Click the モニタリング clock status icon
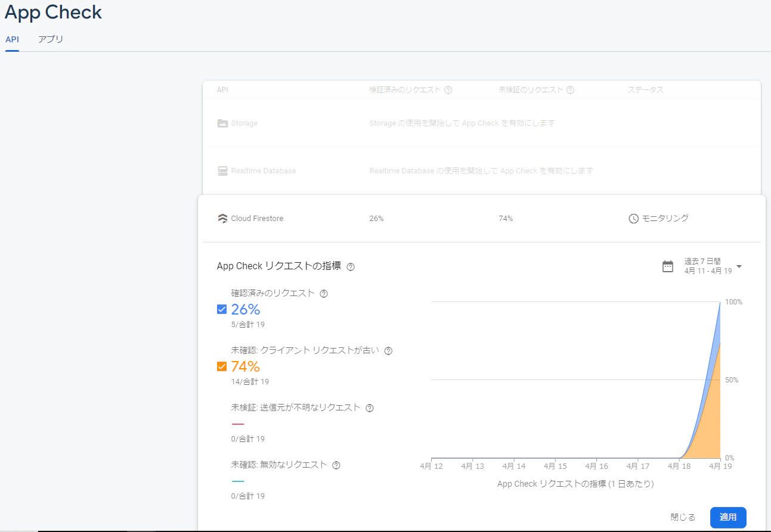The width and height of the screenshot is (771, 532). [x=633, y=219]
